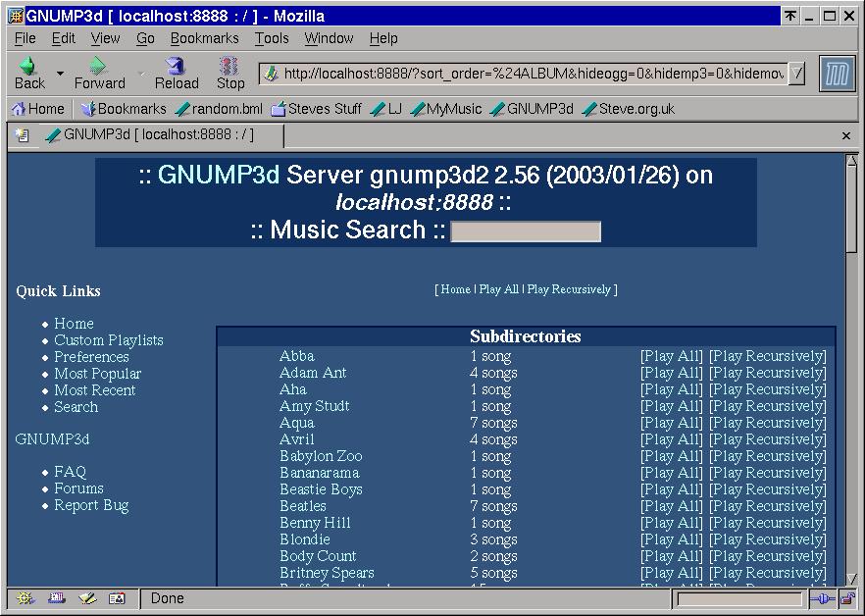Click Play All for Beatles
The height and width of the screenshot is (616, 865).
(x=672, y=506)
